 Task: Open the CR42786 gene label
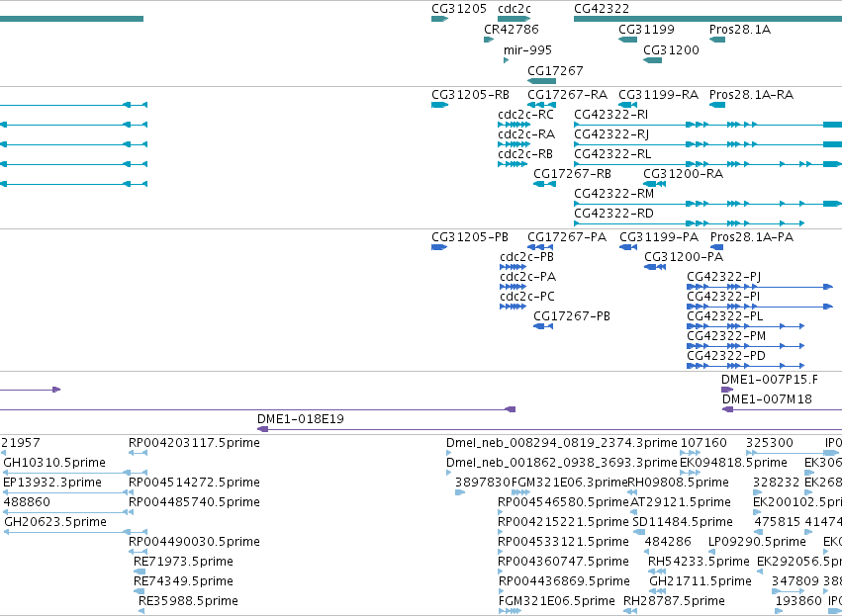(x=512, y=30)
